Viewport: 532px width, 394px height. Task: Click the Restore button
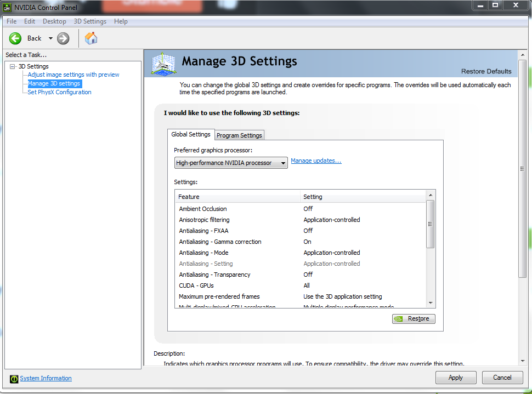click(x=414, y=319)
